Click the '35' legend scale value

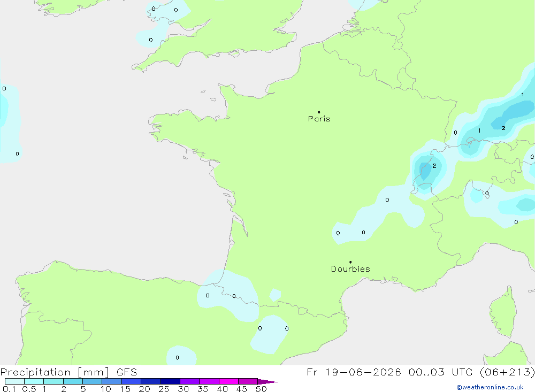[x=203, y=389]
